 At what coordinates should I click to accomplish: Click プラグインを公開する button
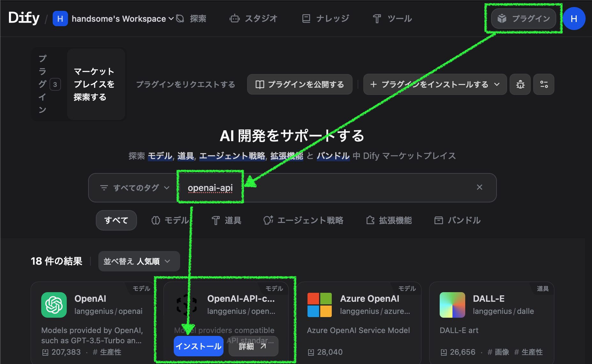[x=300, y=84]
